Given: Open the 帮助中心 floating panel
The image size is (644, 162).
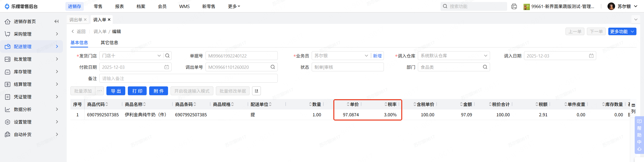Looking at the screenshot, I should [x=639, y=135].
